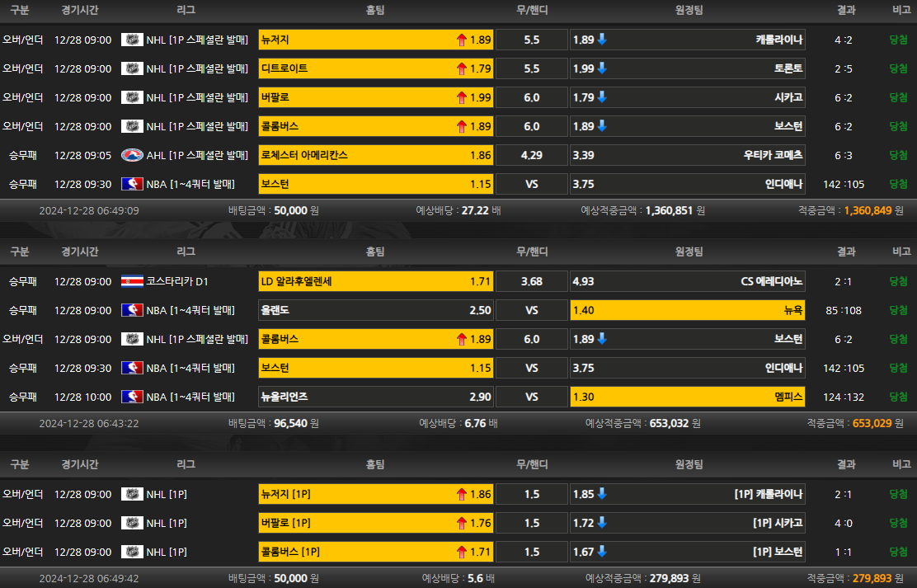Click the red up arrow beside 버팔로 [1P] 1.76
The height and width of the screenshot is (588, 917).
pyautogui.click(x=462, y=523)
